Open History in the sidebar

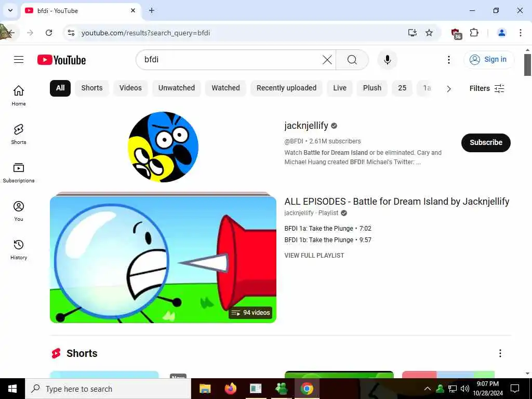(19, 249)
